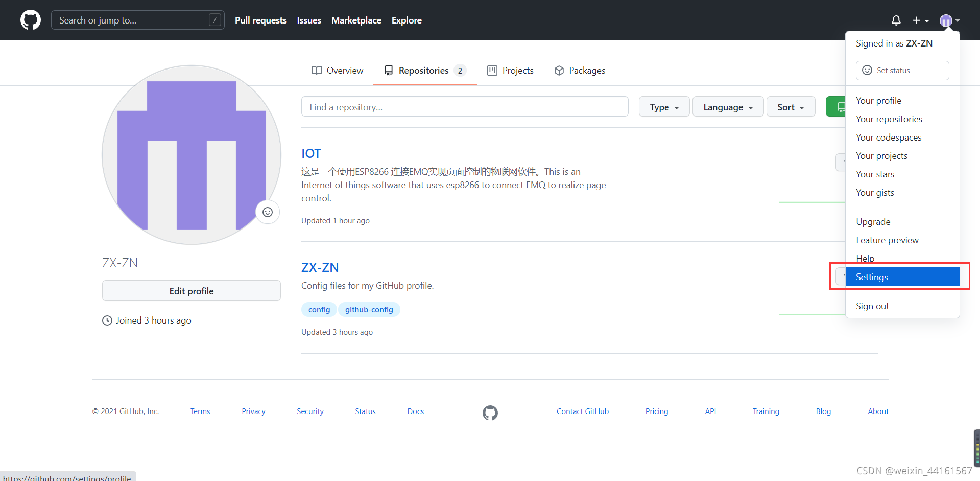Open the API footer link
Screen dimensions: 980x481
click(710, 411)
